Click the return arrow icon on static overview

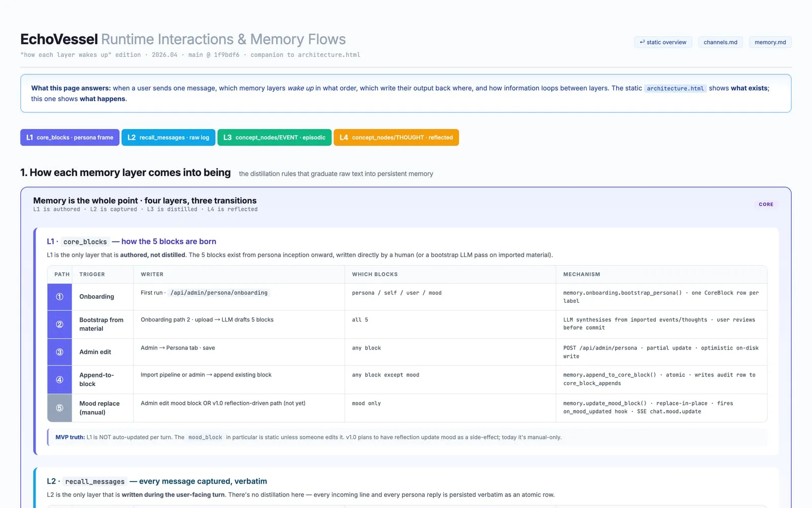coord(642,42)
